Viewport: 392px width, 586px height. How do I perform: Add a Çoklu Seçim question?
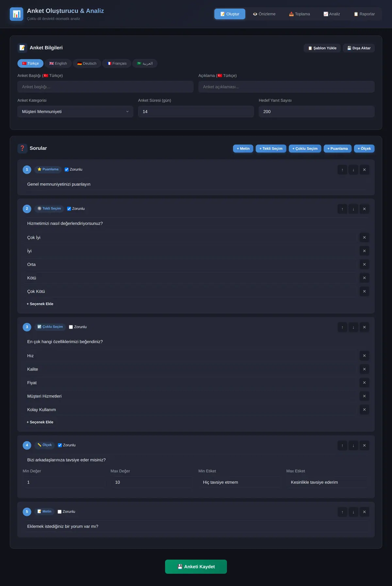305,149
